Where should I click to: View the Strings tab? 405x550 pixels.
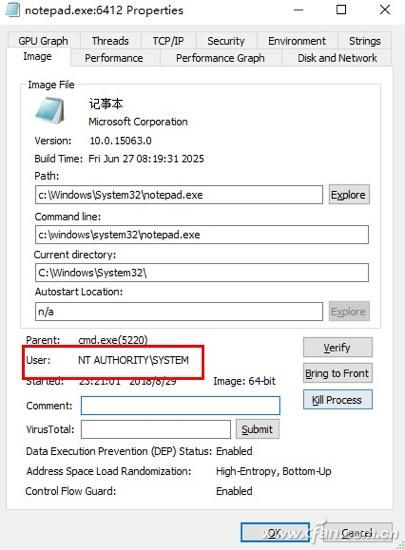[365, 41]
